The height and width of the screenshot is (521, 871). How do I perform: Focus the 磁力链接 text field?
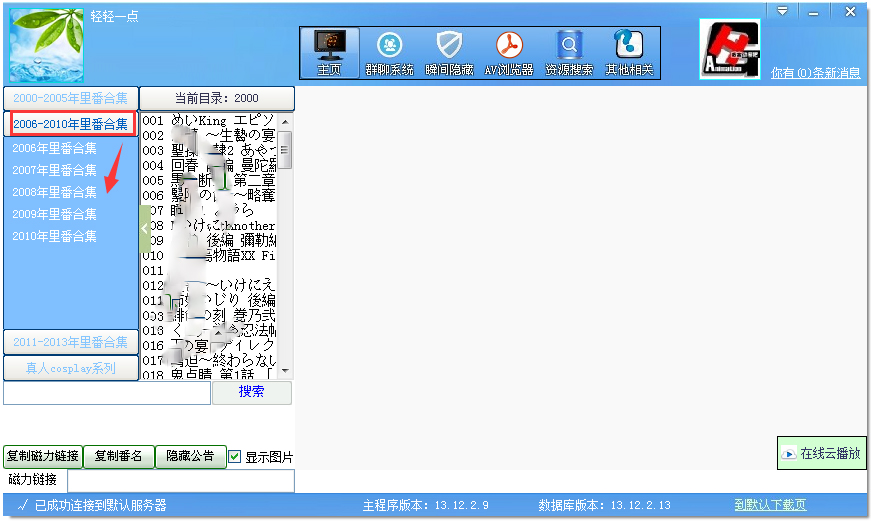point(181,481)
